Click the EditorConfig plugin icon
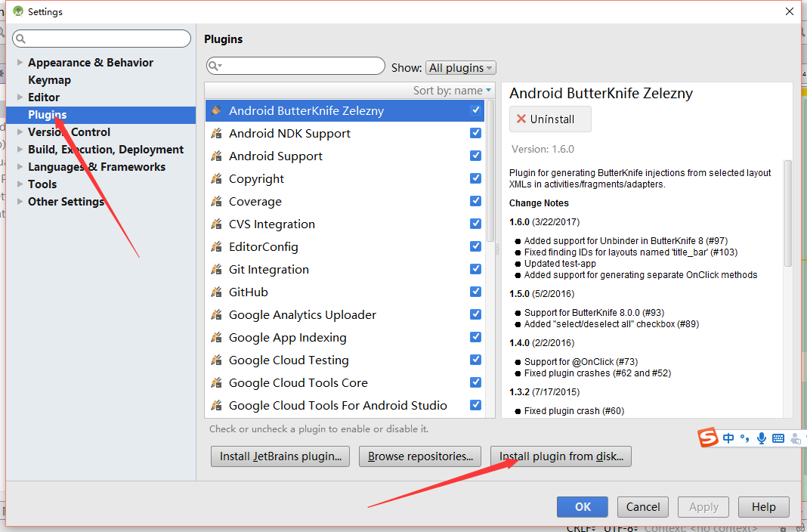807x532 pixels. (216, 247)
